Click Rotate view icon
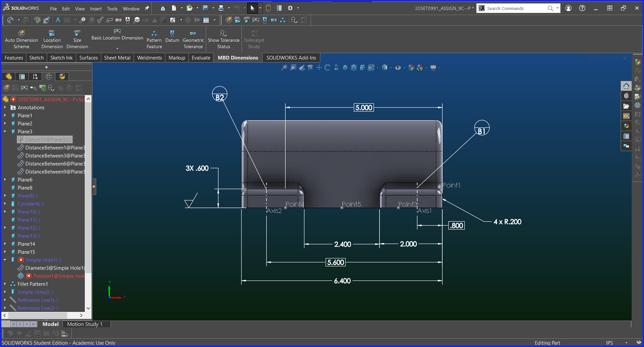 coord(328,68)
